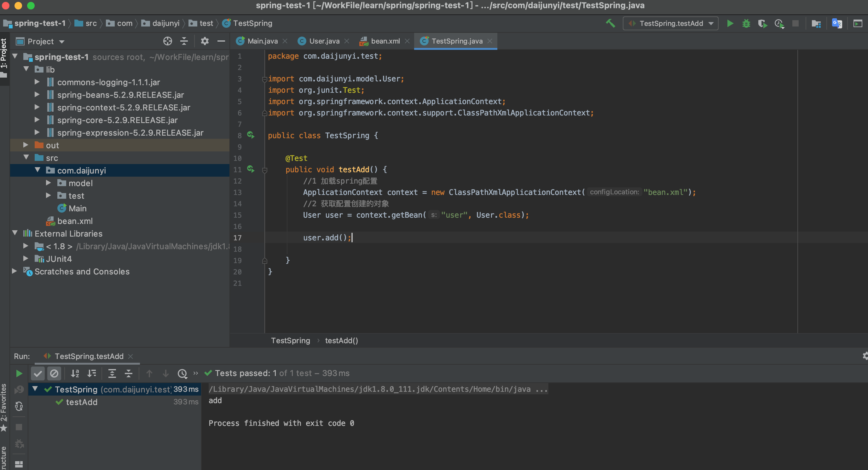The width and height of the screenshot is (868, 470).
Task: Expand the out folder in project tree
Action: pos(26,145)
